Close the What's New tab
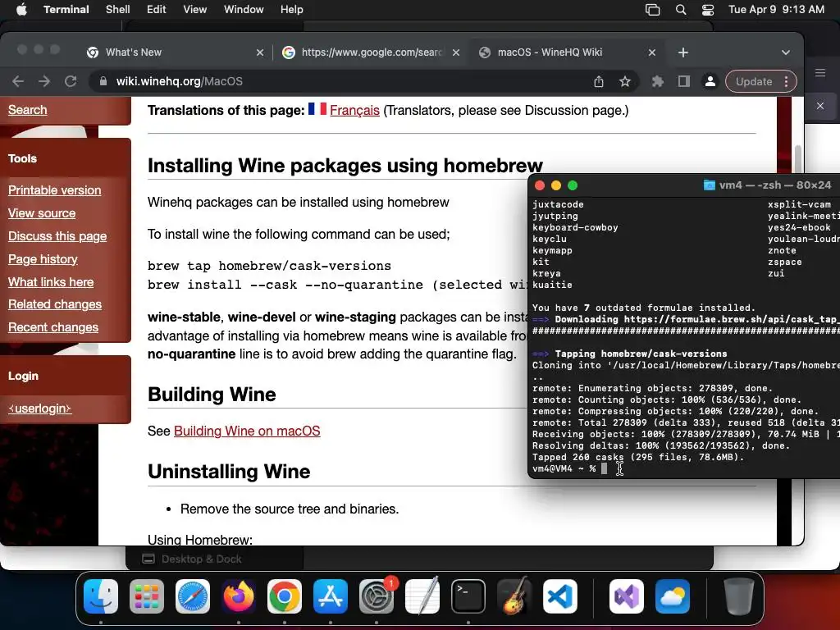 [x=260, y=52]
